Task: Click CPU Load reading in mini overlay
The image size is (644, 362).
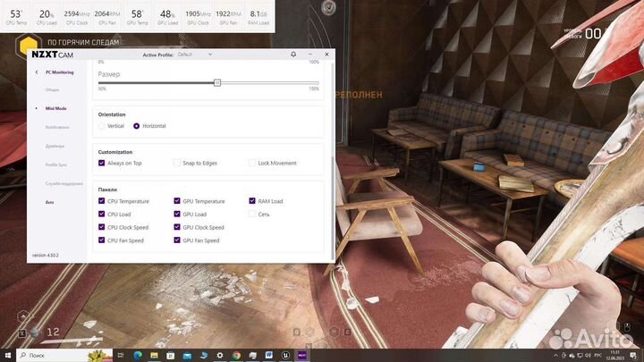Action: click(47, 17)
